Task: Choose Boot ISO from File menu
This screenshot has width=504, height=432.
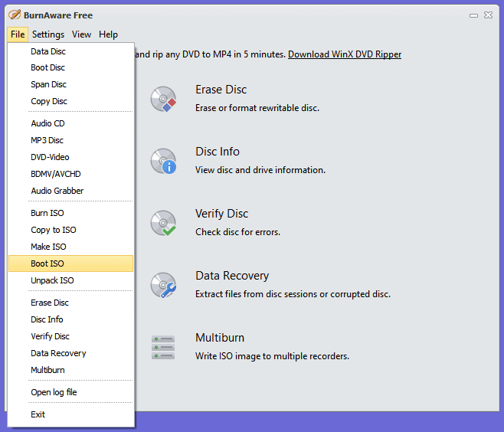Action: [47, 263]
